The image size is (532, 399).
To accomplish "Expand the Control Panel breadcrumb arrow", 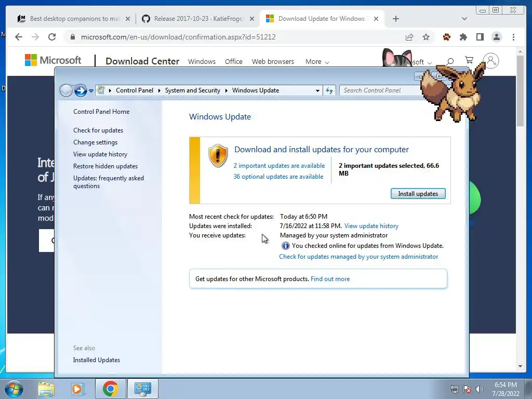I will click(x=159, y=90).
